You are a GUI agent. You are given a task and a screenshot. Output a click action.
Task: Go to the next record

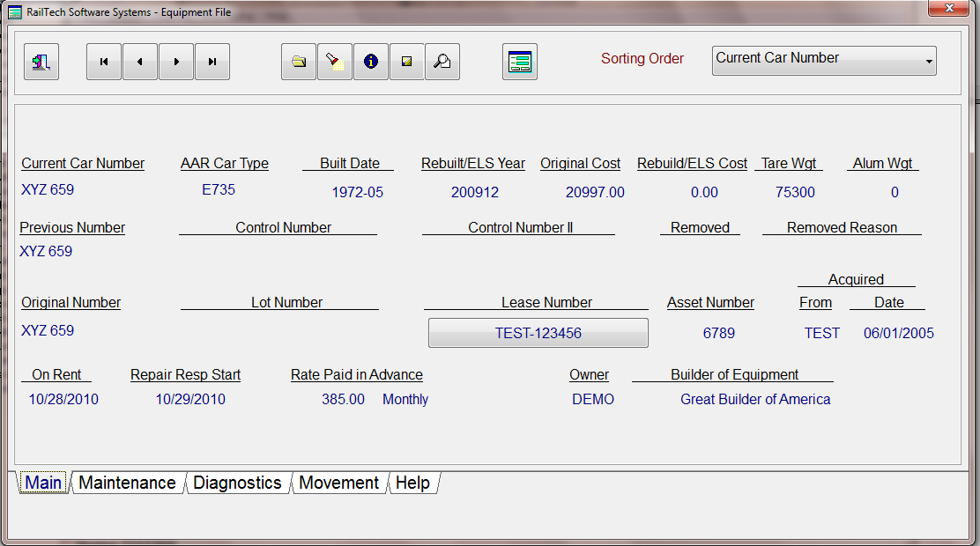(176, 62)
